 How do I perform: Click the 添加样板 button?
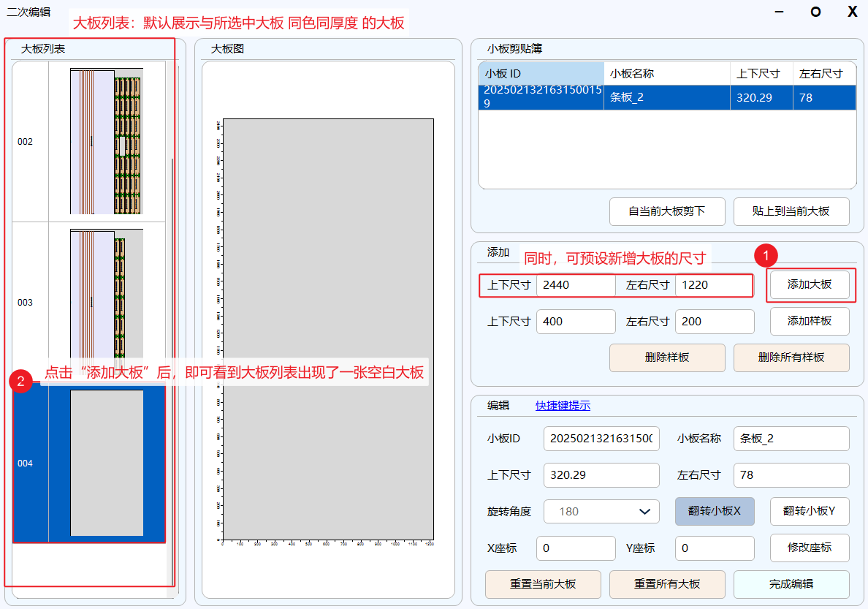point(809,321)
